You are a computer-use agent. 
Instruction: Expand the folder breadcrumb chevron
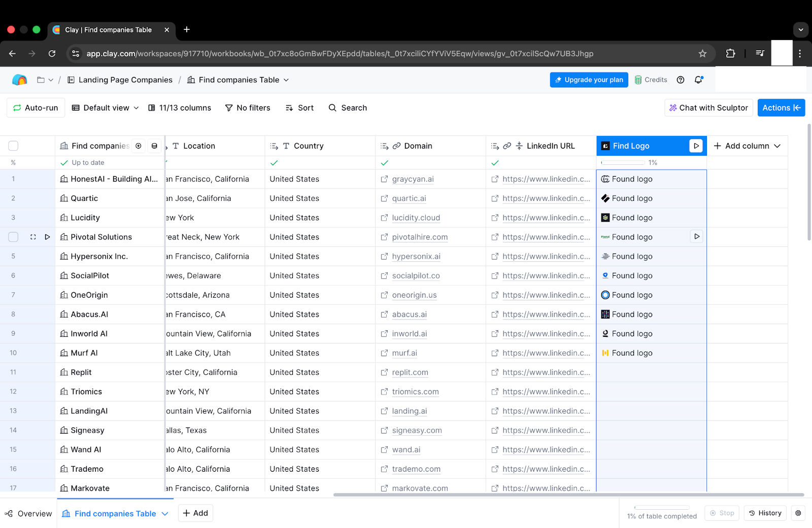click(51, 80)
